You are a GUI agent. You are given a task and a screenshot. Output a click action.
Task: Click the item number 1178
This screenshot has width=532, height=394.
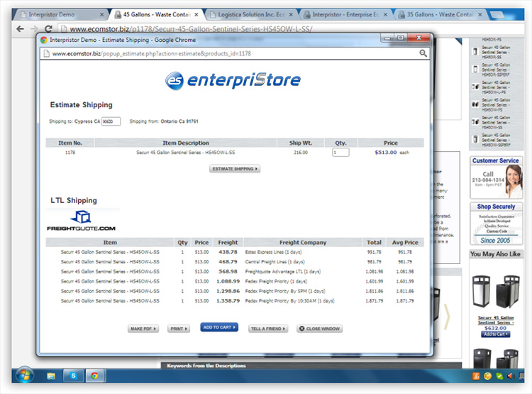point(70,153)
